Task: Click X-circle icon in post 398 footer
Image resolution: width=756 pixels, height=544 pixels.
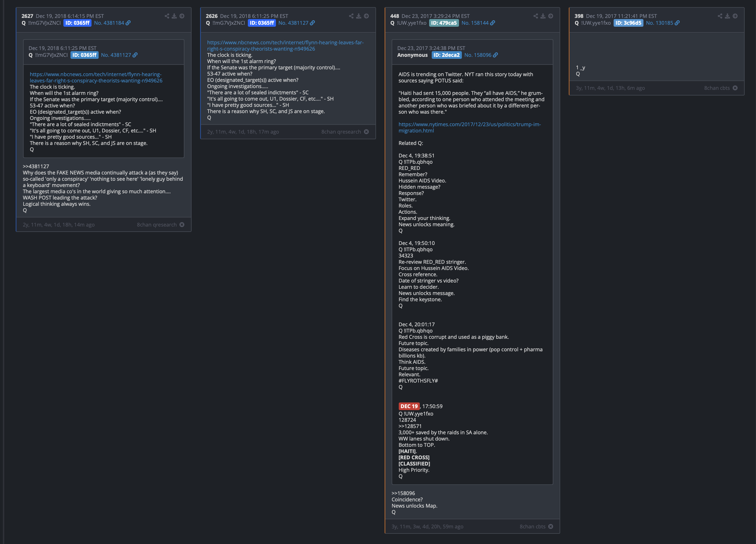Action: [735, 88]
